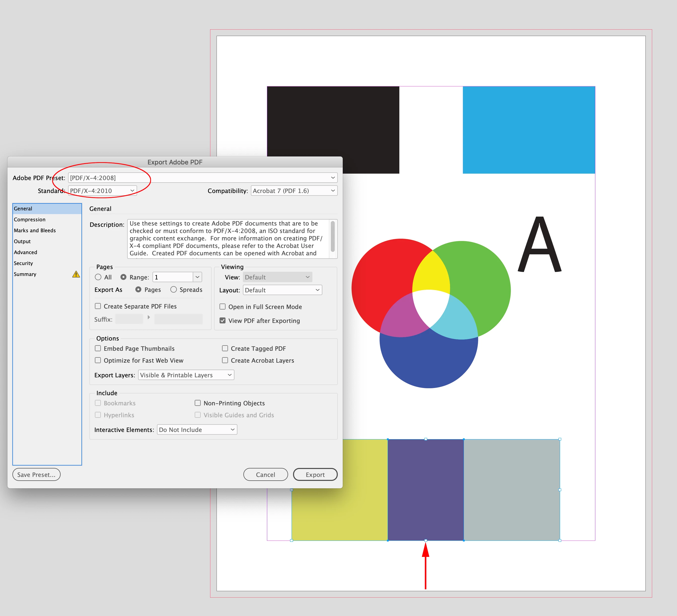Uncheck View PDF after Exporting
This screenshot has width=677, height=616.
(x=223, y=320)
